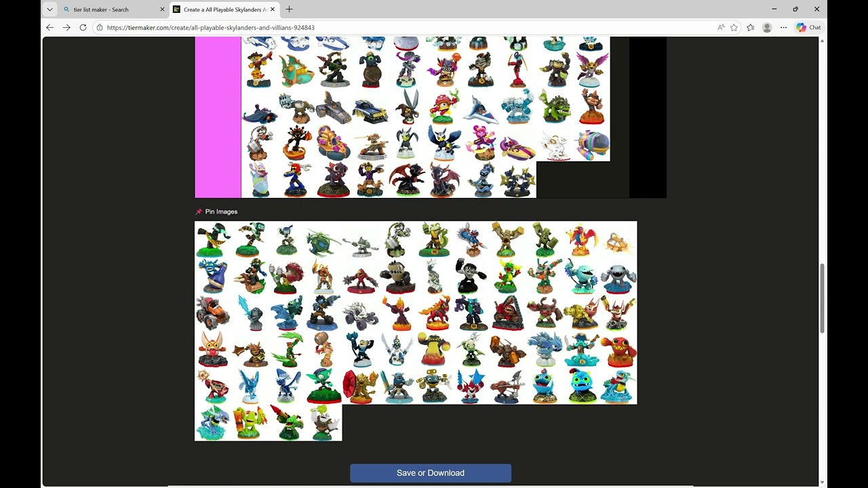Open the browser Settings and more menu
Screen dimensions: 868x488
[783, 28]
